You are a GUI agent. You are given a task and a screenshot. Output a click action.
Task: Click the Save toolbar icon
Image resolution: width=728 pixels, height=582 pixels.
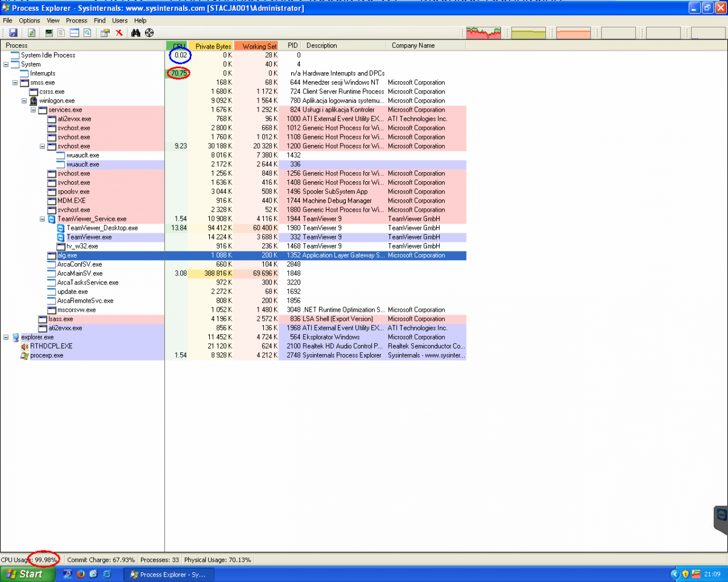(x=13, y=33)
